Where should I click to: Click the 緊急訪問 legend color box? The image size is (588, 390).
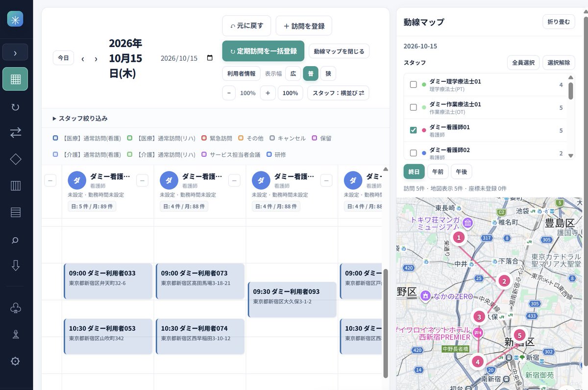click(x=204, y=138)
